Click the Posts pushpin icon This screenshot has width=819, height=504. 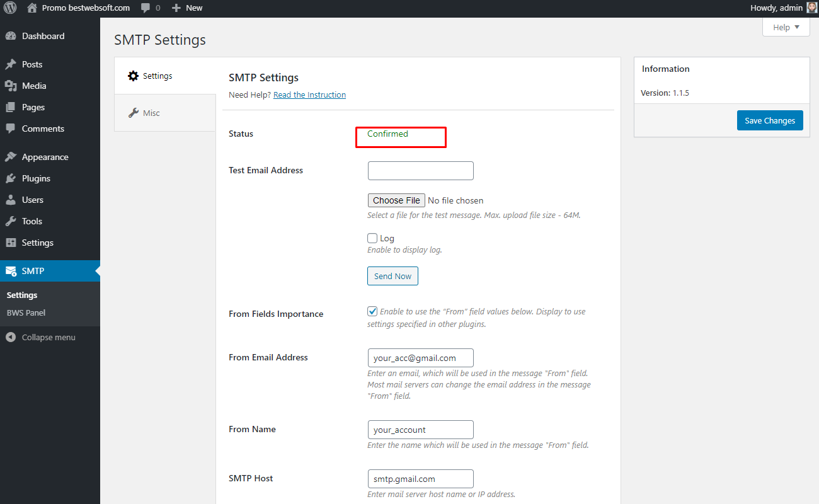pos(11,64)
